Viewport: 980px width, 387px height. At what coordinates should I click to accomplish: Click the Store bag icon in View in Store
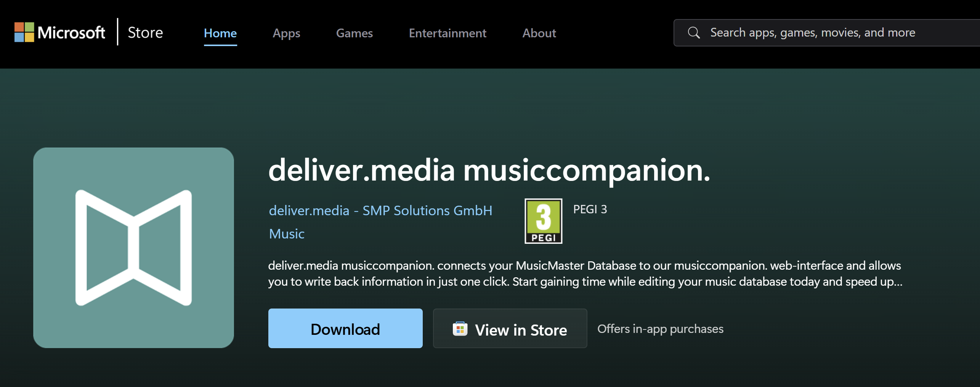click(x=460, y=329)
